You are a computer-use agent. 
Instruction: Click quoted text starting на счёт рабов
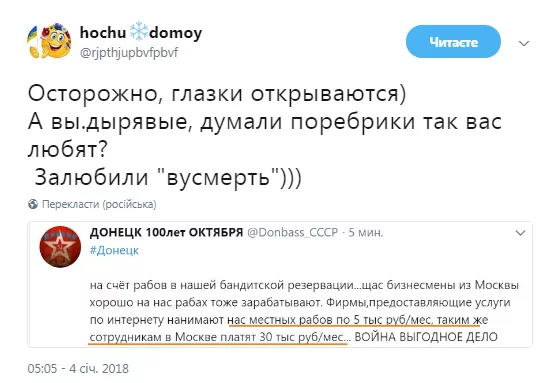[x=304, y=311]
